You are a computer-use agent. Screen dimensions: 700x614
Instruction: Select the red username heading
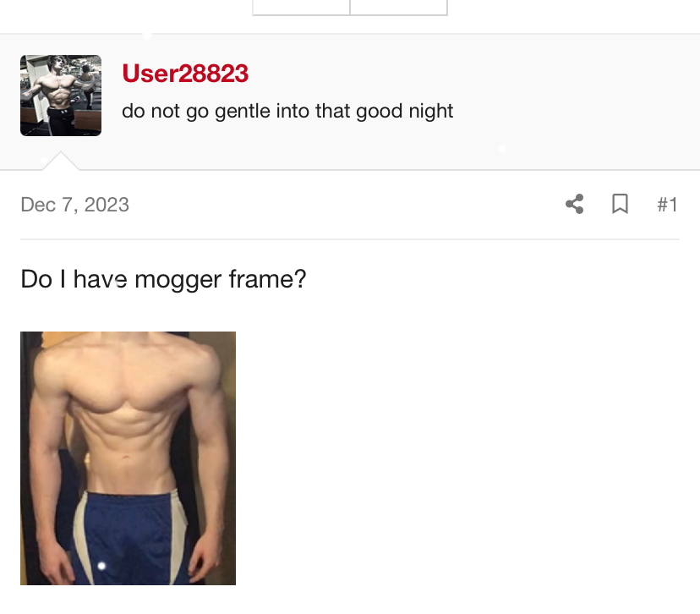click(x=185, y=74)
